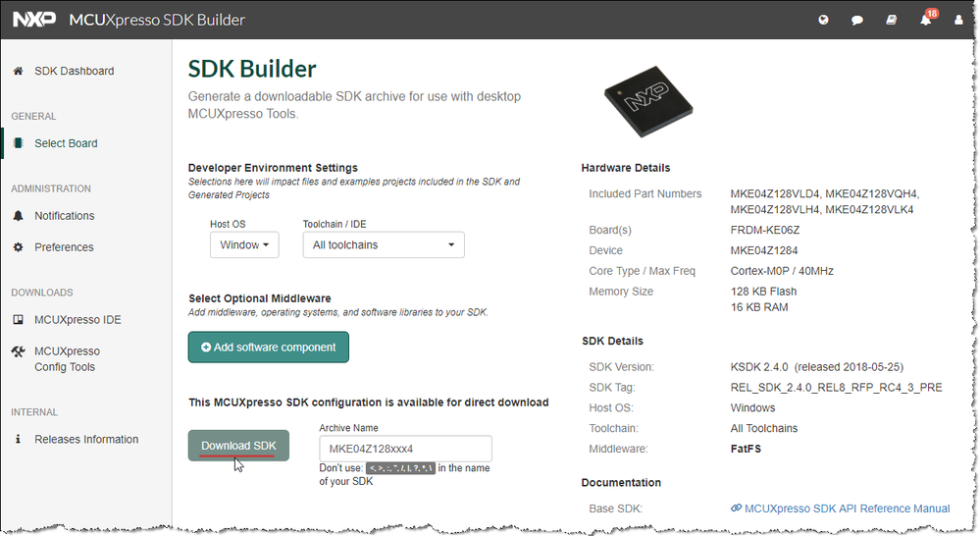This screenshot has width=980, height=536.
Task: Open MCUXpresso IDE downloads
Action: point(77,320)
